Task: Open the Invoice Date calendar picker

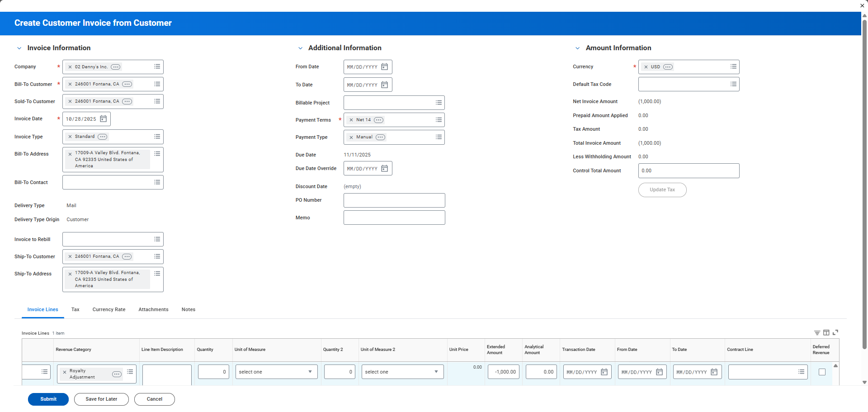Action: point(103,119)
